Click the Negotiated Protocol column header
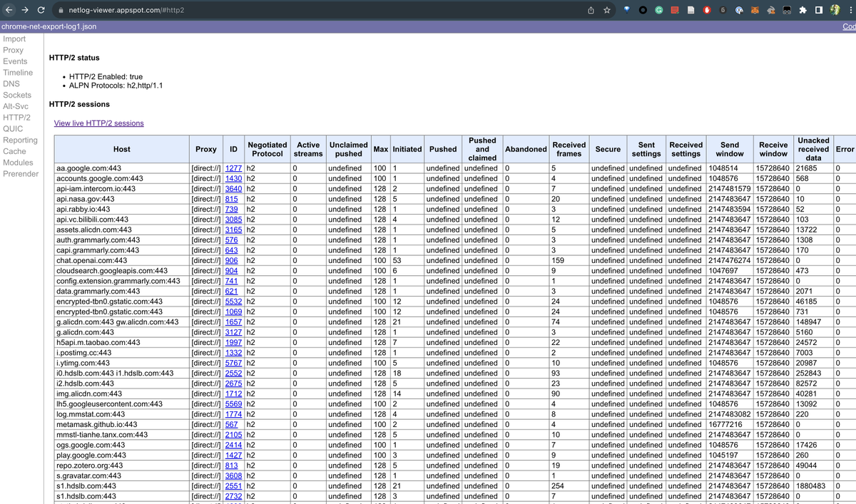Viewport: 856px width, 504px height. (x=267, y=149)
